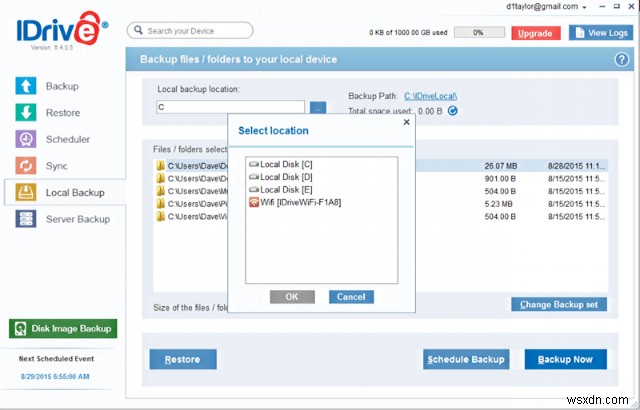640x410 pixels.
Task: Click the Local Backup drive icon
Action: [26, 192]
